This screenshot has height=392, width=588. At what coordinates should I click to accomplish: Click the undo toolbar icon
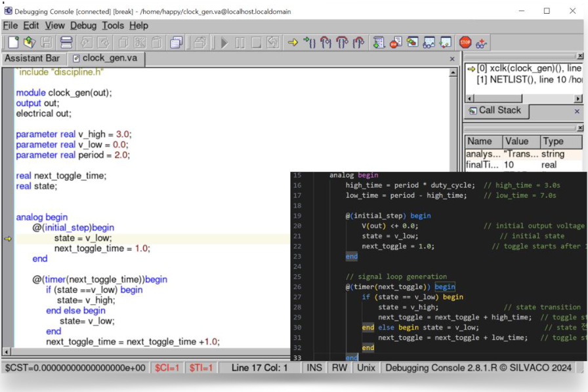tap(87, 43)
